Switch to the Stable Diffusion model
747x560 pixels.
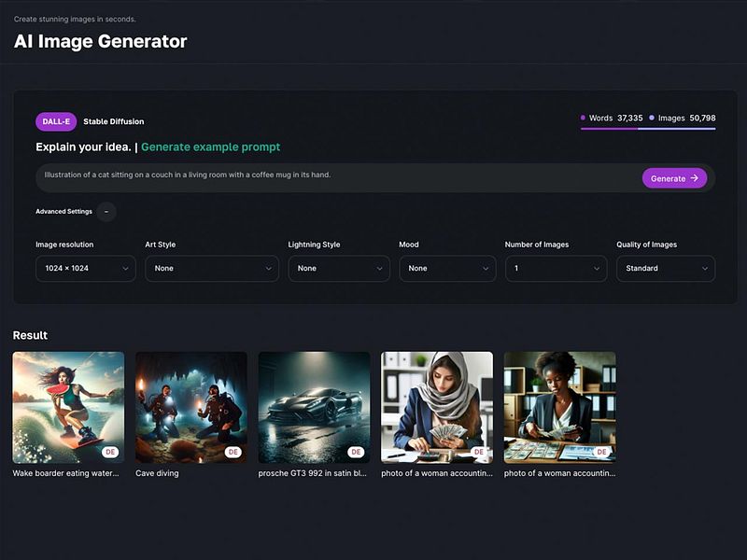click(x=112, y=121)
